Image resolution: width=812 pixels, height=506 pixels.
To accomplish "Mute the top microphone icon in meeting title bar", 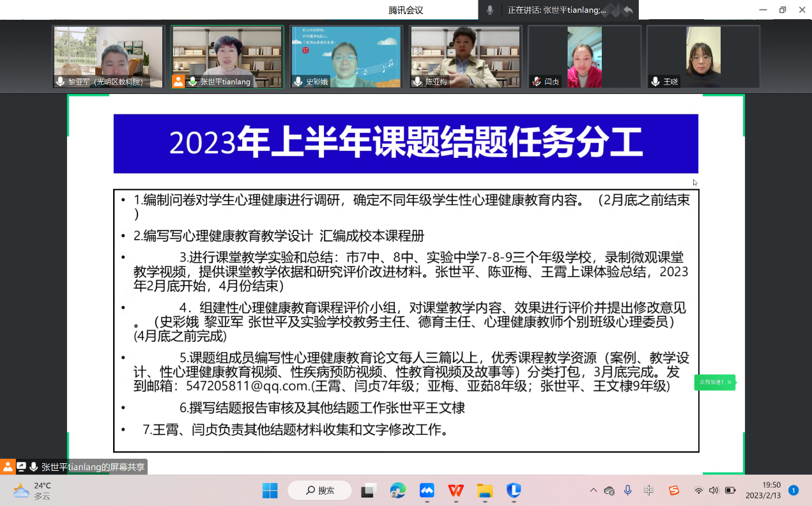I will click(489, 9).
